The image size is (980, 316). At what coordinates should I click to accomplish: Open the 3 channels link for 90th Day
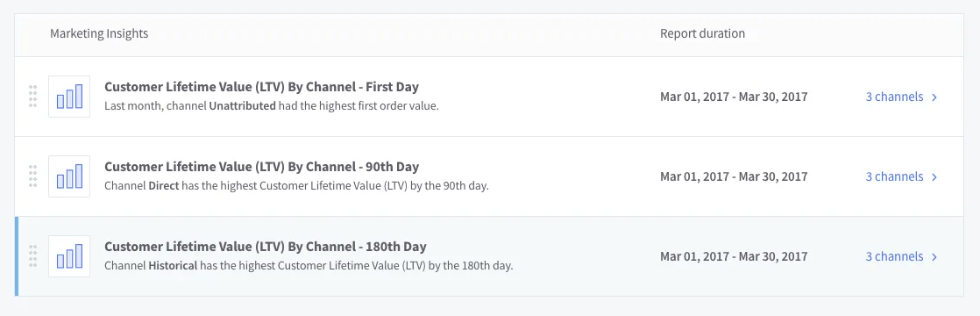(894, 176)
